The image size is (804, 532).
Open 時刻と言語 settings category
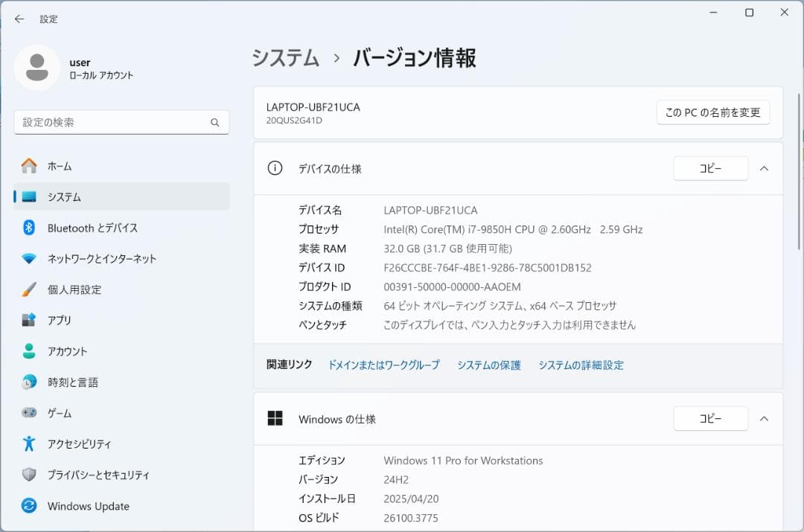pos(73,382)
